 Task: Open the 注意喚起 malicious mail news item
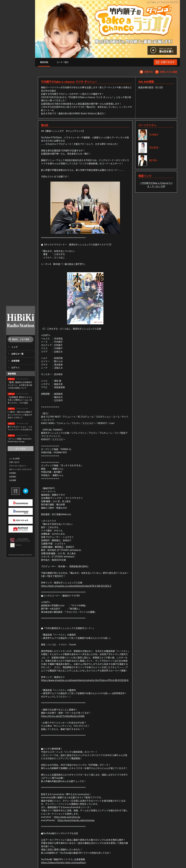pyautogui.click(x=20, y=398)
